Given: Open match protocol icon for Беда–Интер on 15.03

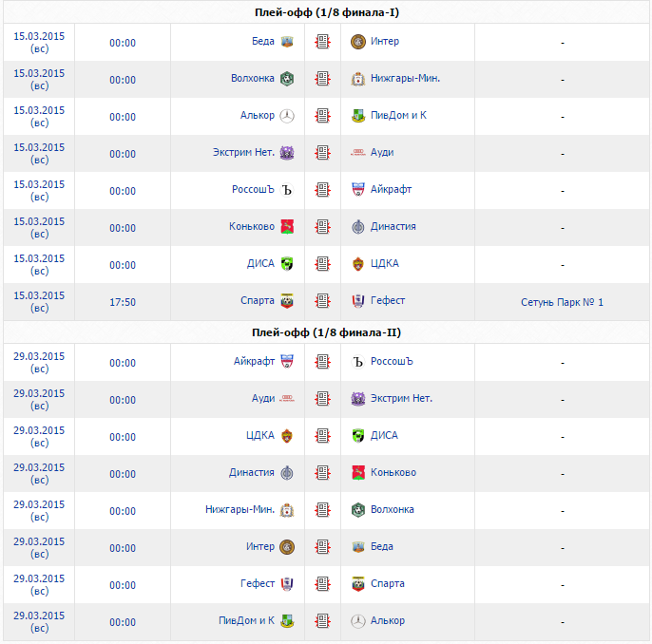Looking at the screenshot, I should pyautogui.click(x=323, y=42).
